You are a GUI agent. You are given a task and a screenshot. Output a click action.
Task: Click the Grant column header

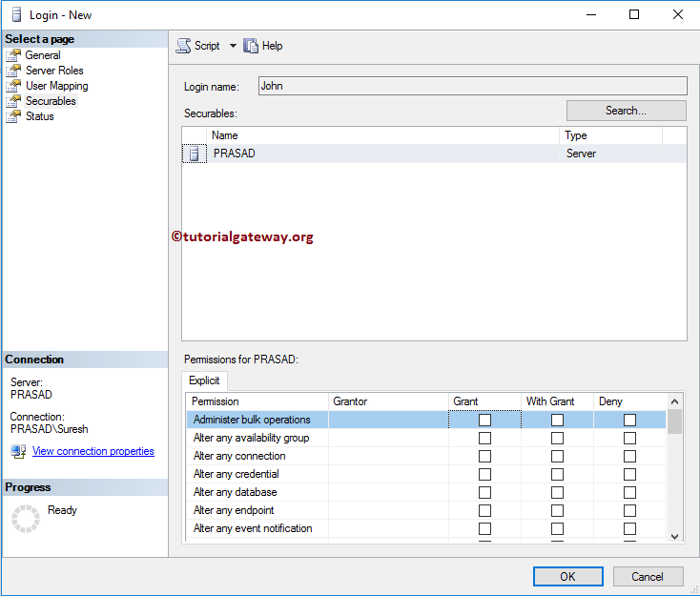[x=484, y=401]
